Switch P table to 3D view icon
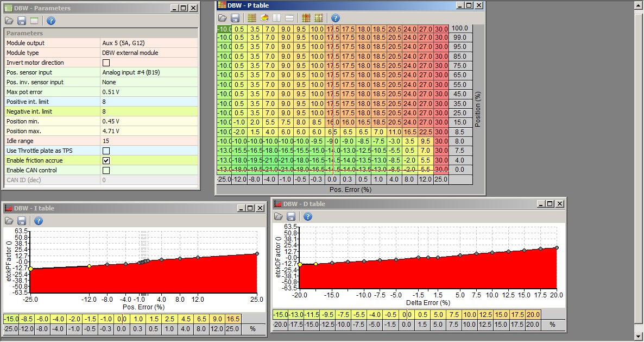The width and height of the screenshot is (644, 342). point(264,18)
